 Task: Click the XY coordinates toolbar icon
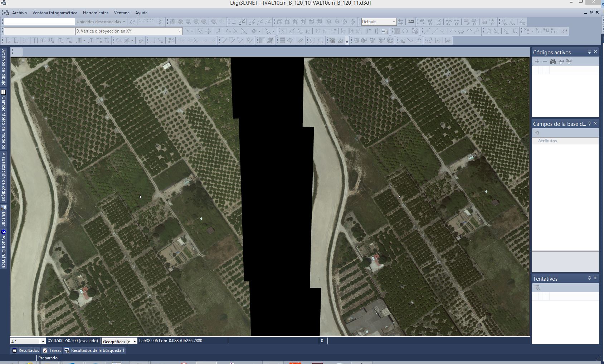[132, 22]
